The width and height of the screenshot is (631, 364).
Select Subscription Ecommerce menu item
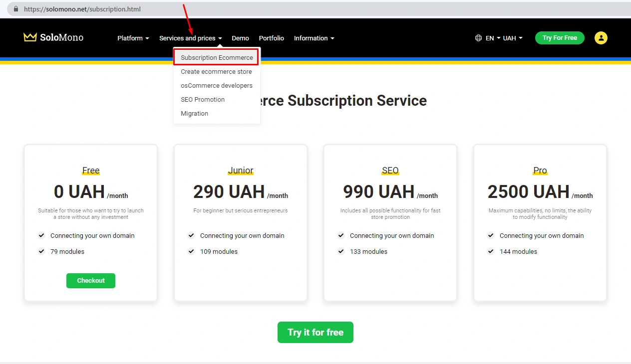click(x=217, y=57)
